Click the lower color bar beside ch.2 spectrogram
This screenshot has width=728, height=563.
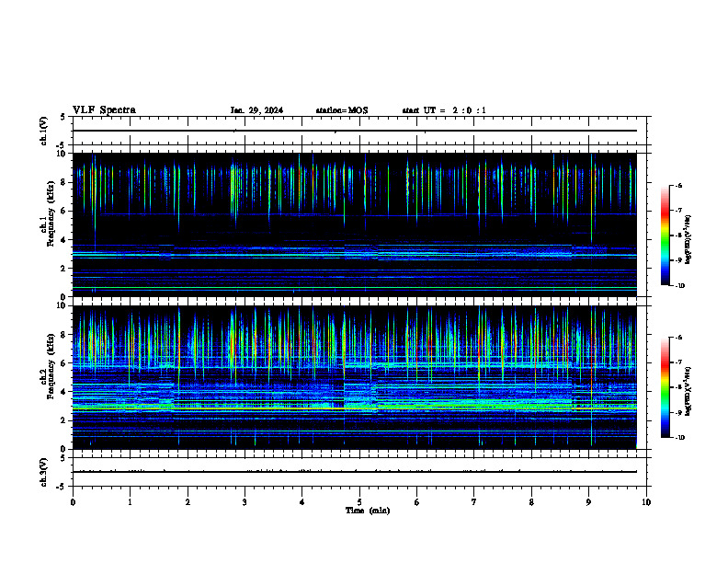click(665, 387)
